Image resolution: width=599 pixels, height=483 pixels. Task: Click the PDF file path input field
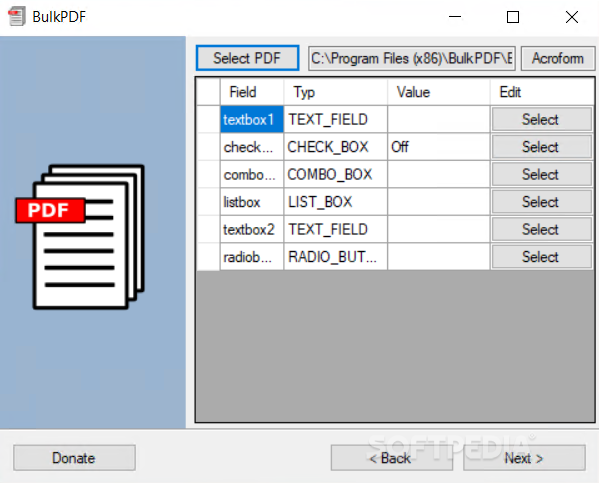[x=412, y=58]
